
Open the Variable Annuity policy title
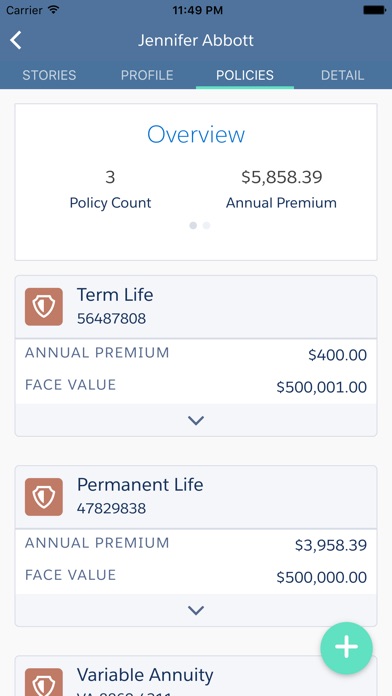coord(145,675)
